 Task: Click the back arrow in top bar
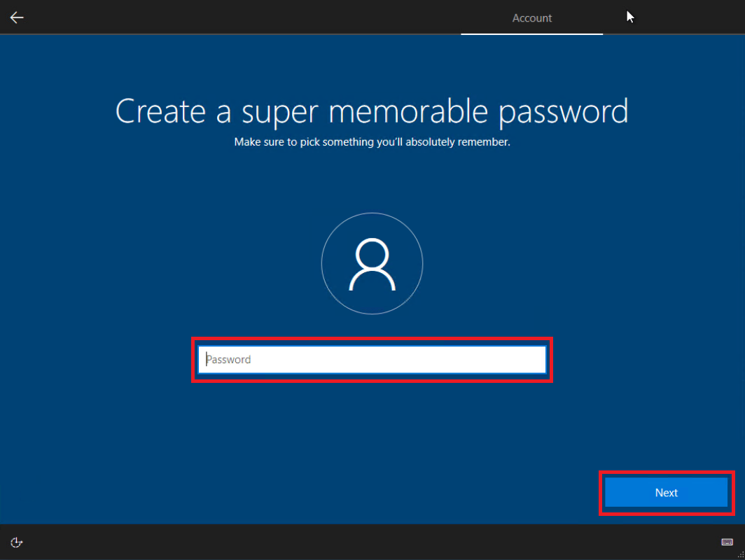pos(17,17)
